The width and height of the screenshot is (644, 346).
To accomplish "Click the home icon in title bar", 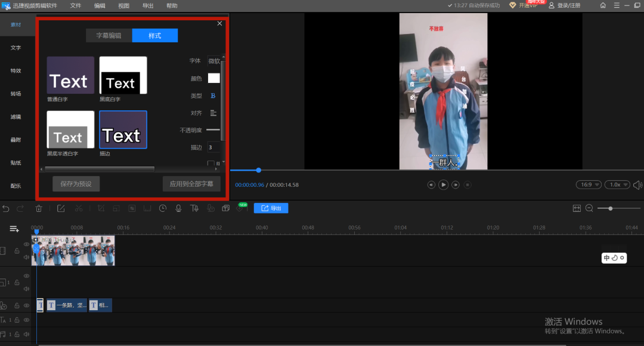I will point(603,5).
